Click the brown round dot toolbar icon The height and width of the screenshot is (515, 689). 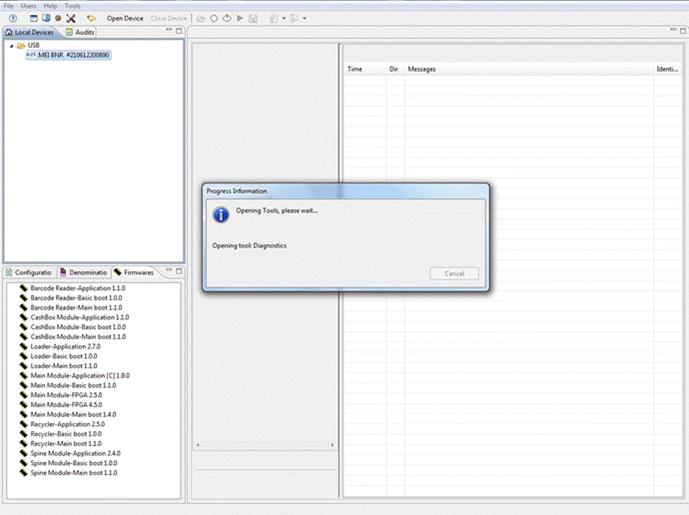(58, 18)
